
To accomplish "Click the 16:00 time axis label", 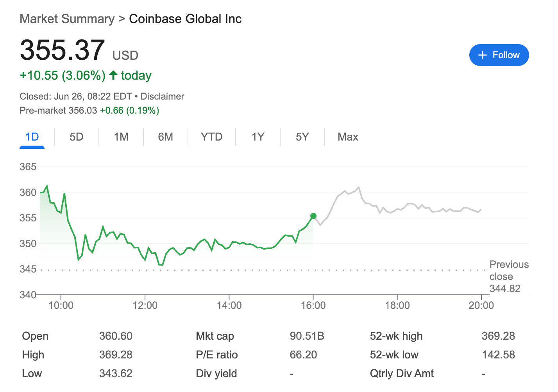I will point(313,305).
